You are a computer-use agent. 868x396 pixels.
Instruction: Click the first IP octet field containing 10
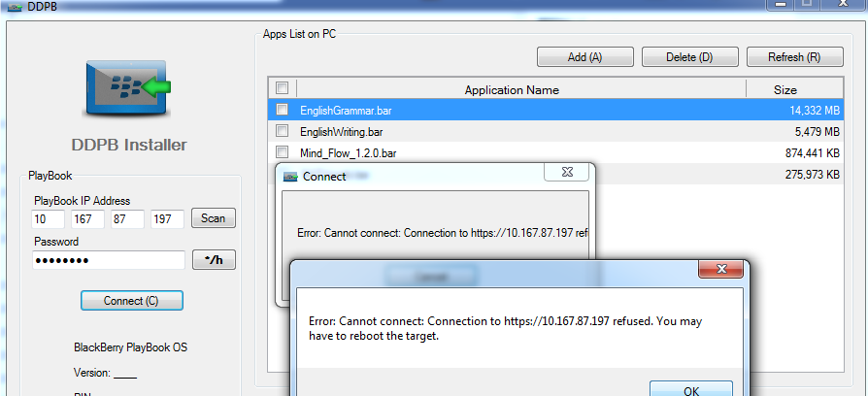pyautogui.click(x=49, y=219)
